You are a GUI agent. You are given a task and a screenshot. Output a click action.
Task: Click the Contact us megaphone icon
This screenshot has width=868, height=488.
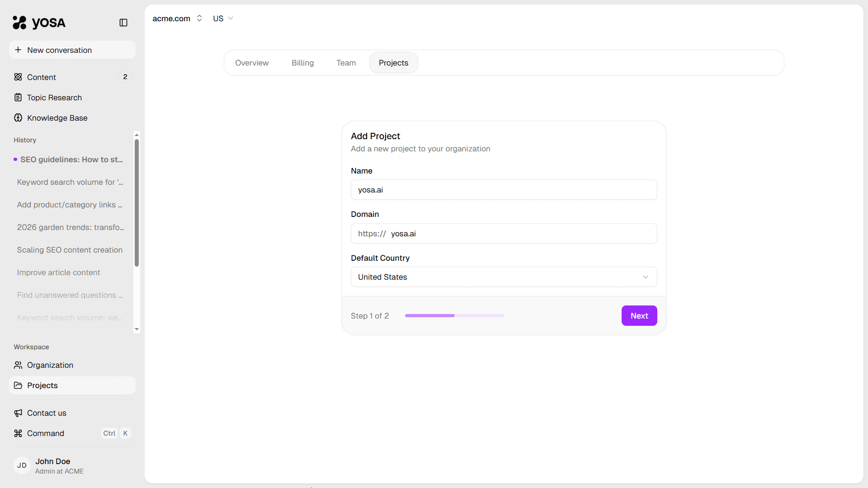tap(18, 413)
